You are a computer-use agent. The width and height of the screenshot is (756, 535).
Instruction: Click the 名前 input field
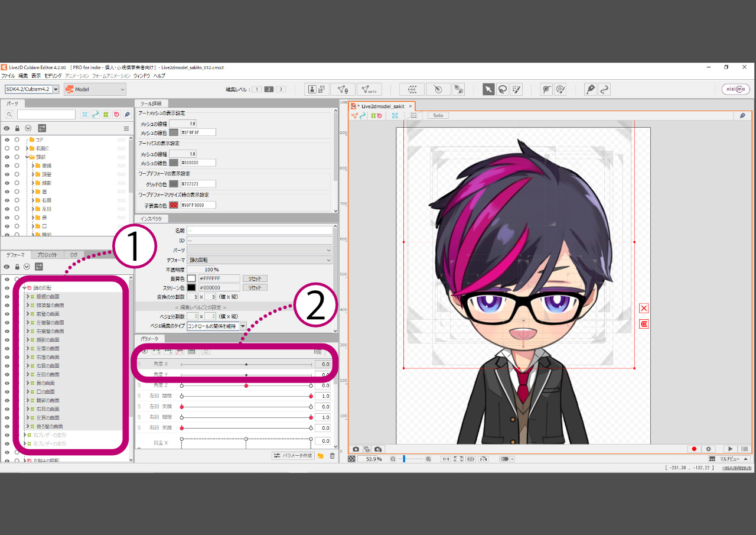[260, 230]
